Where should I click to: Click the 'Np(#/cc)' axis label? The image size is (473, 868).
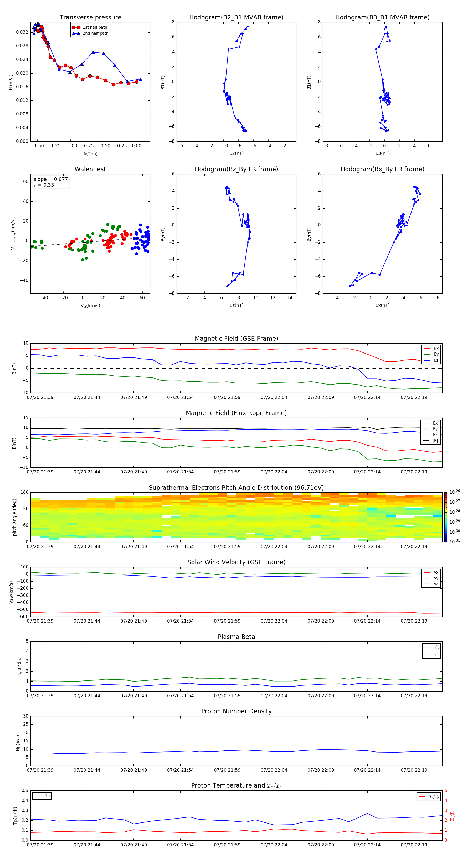tap(18, 741)
